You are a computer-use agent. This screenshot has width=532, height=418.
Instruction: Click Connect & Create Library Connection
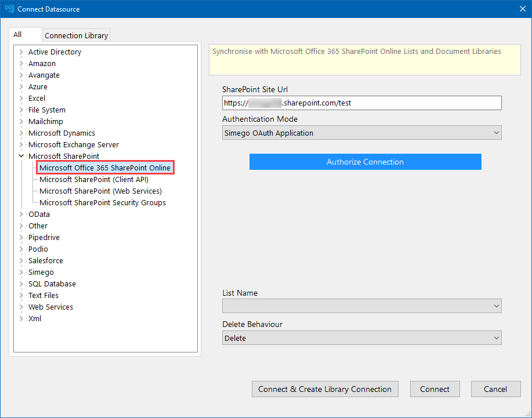(325, 389)
